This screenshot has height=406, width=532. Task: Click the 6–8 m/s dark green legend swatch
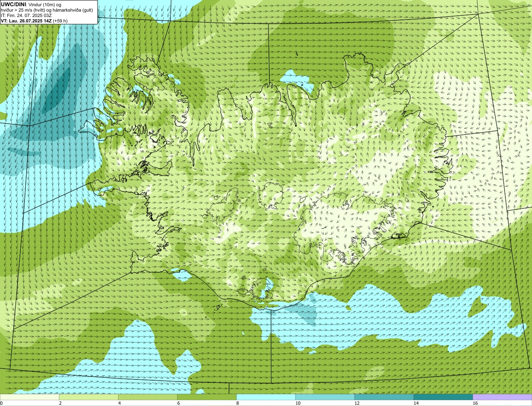pos(207,397)
